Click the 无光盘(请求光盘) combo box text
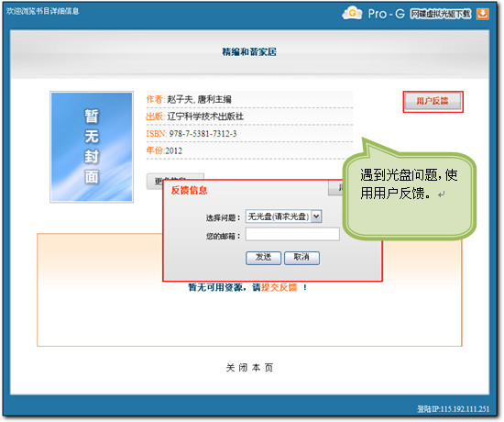504x422 pixels. pyautogui.click(x=279, y=217)
